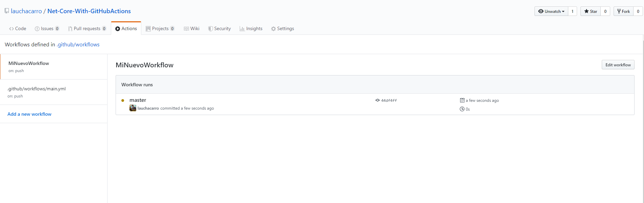Click the Projects board icon
Viewport: 644px width, 203px height.
[148, 29]
